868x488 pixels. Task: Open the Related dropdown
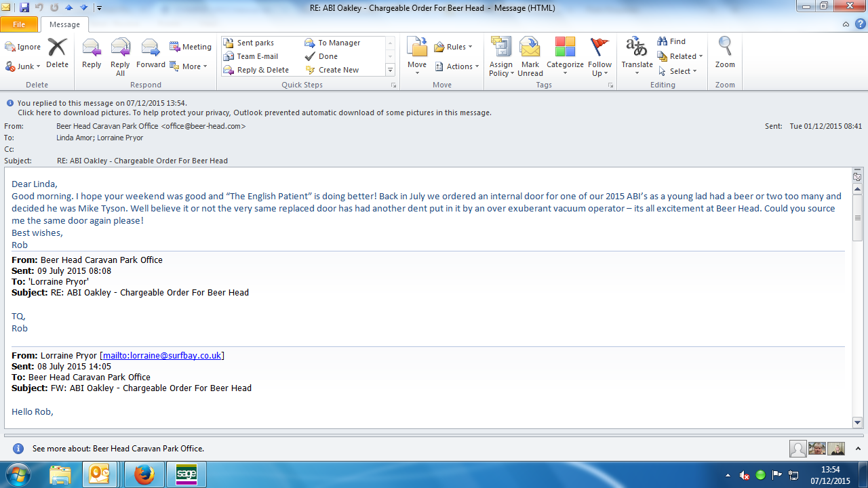point(680,56)
